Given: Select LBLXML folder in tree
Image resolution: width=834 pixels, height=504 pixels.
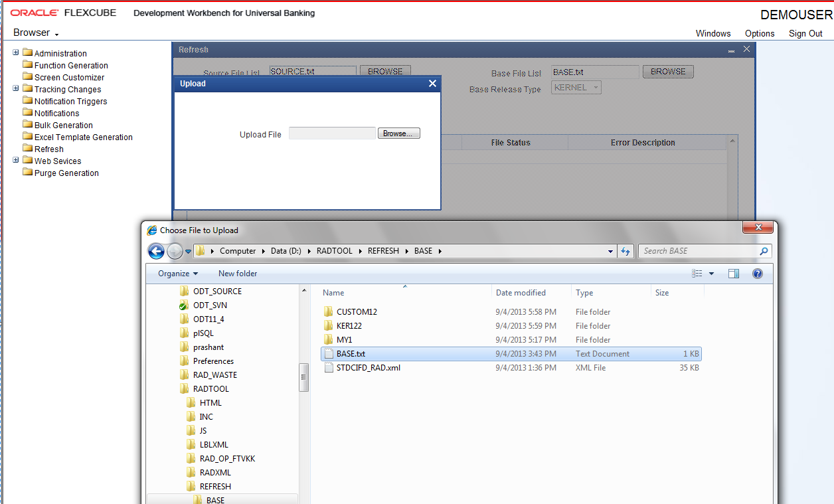Looking at the screenshot, I should (214, 444).
